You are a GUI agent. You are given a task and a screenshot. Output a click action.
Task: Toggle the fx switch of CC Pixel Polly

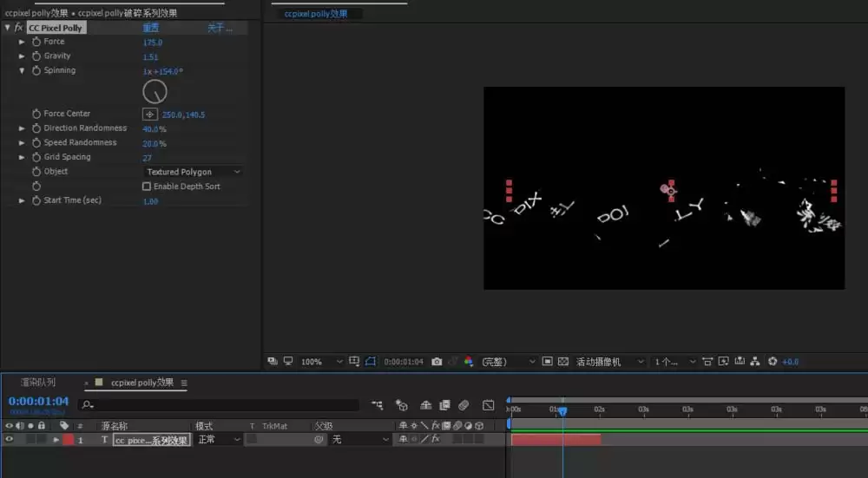coord(18,27)
